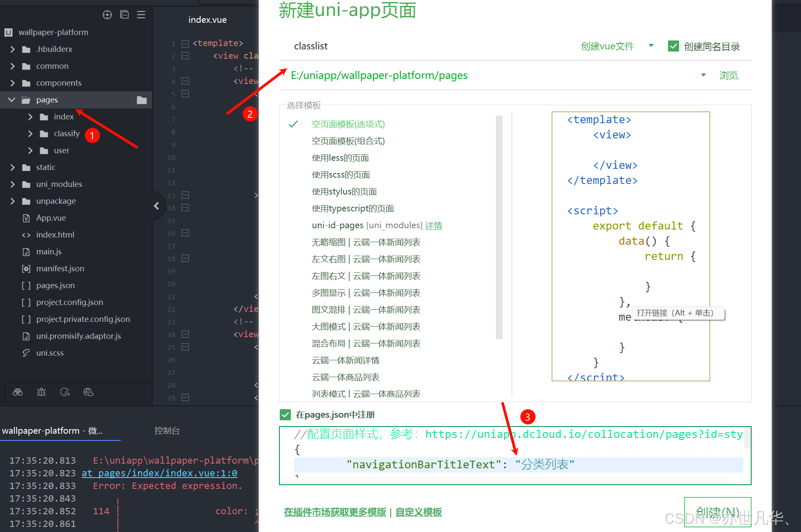This screenshot has width=801, height=532.
Task: Select template 空页面模板(选项式)
Action: click(348, 124)
